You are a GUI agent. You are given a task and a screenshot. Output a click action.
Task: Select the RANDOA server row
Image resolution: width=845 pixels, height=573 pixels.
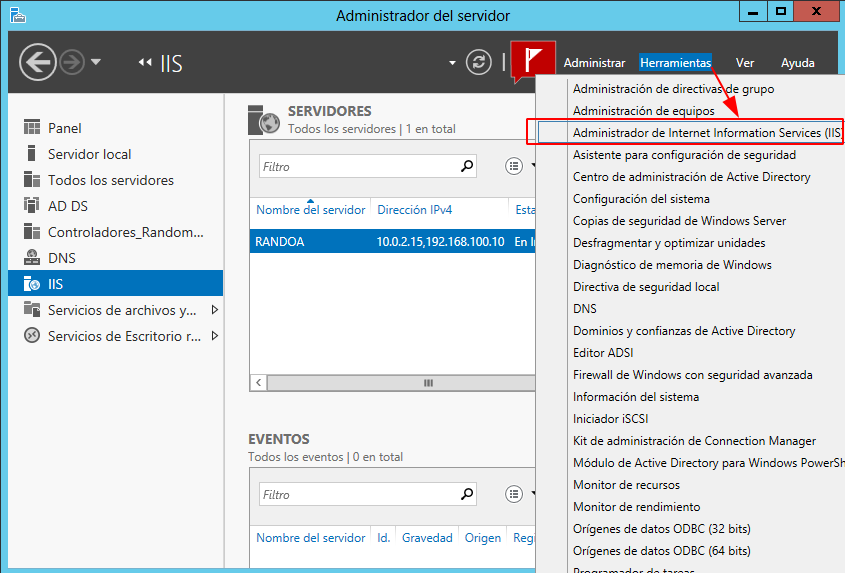[392, 241]
